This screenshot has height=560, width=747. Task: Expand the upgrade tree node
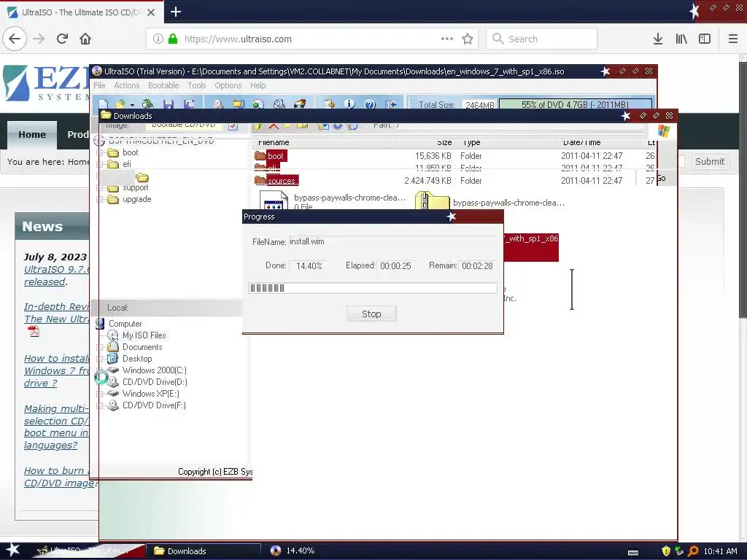tap(100, 200)
